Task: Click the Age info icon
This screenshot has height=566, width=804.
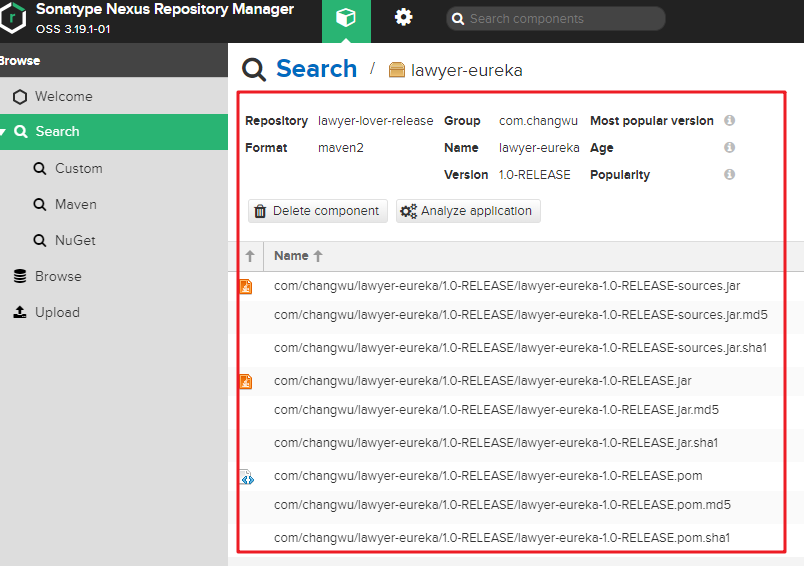Action: tap(729, 148)
